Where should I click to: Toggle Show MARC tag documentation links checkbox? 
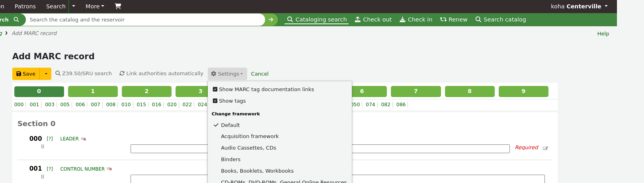215,90
